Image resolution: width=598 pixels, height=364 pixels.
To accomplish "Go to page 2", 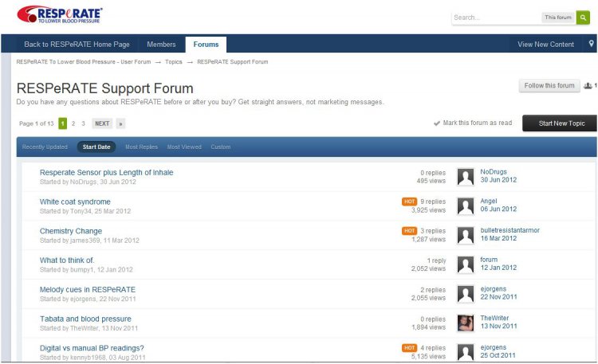I will pos(73,123).
